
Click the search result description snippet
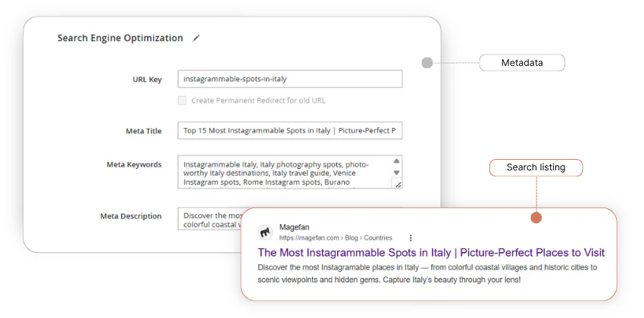tap(427, 273)
